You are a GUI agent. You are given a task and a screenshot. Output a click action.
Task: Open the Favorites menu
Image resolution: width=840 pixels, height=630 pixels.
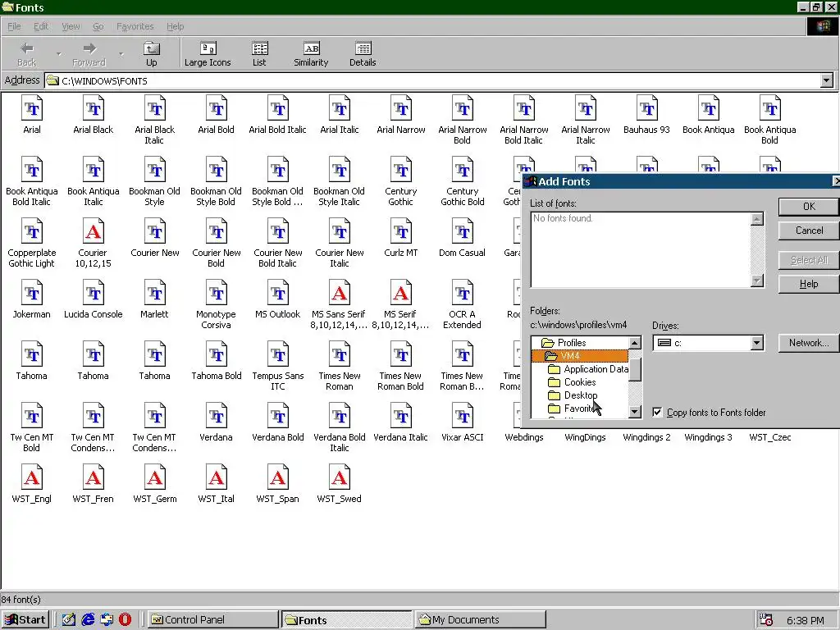135,26
